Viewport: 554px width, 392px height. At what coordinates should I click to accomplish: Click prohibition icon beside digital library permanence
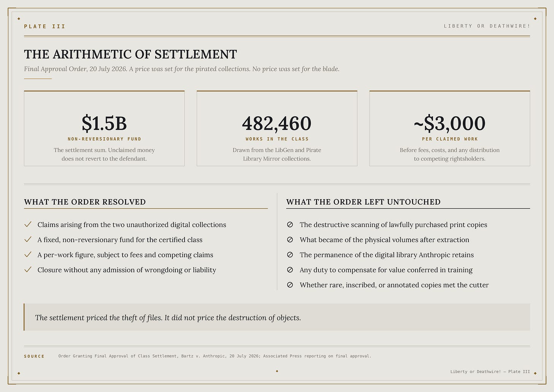[x=290, y=255]
